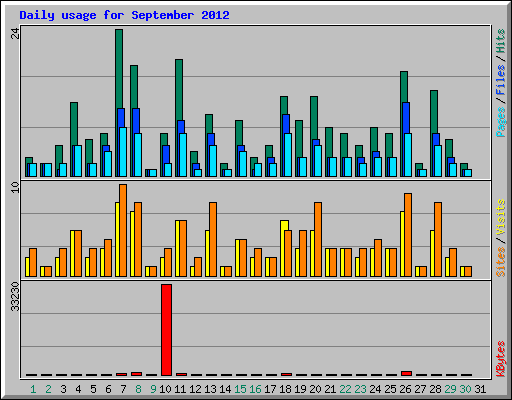Click day label "17" on the x-axis

coord(270,389)
